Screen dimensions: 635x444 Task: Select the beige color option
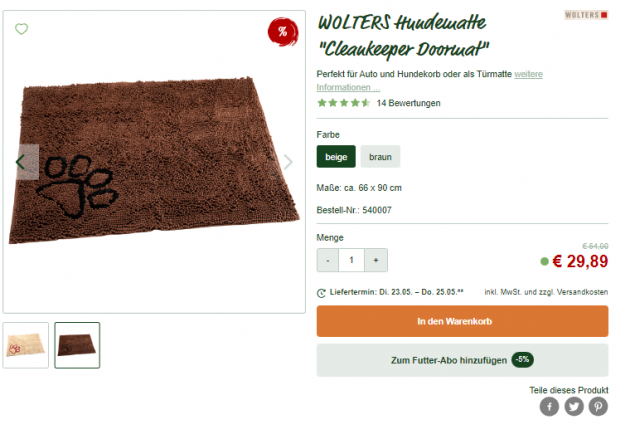pyautogui.click(x=336, y=156)
